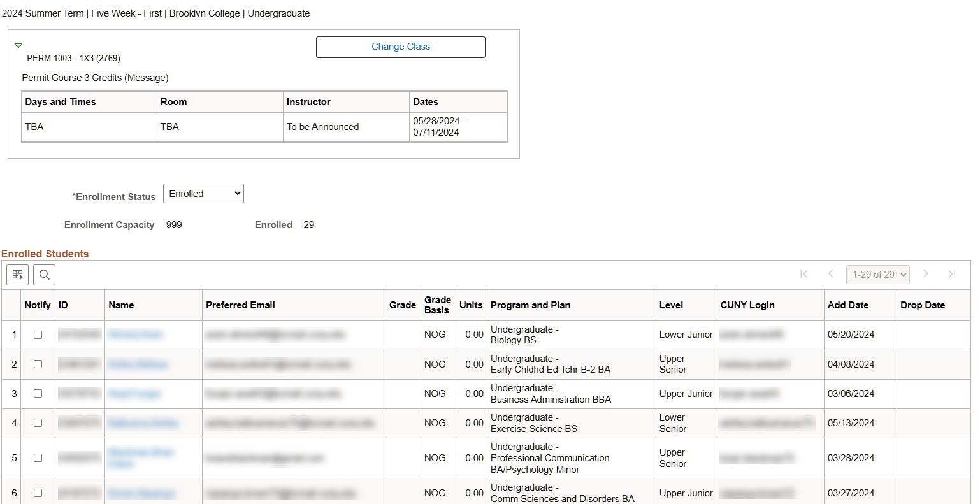Open the Find search for the roster grid

point(43,275)
